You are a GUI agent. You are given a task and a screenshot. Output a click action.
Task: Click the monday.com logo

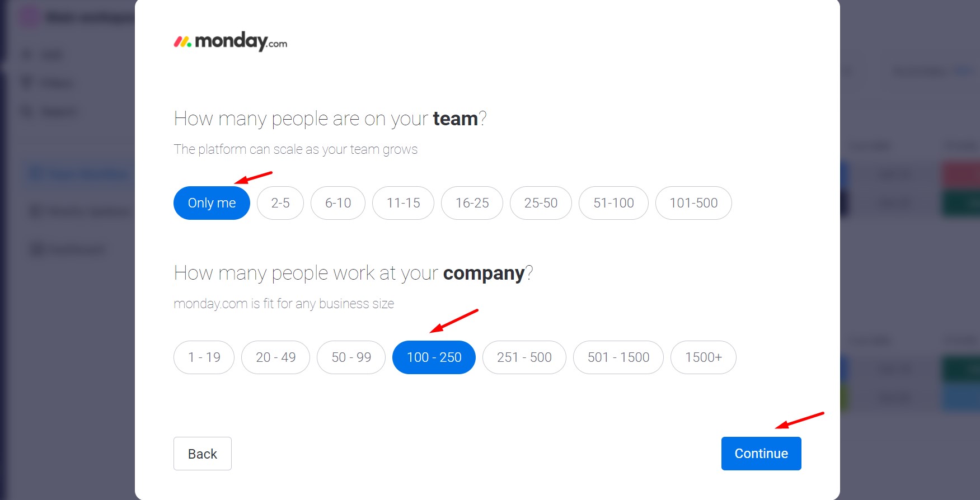pos(231,41)
